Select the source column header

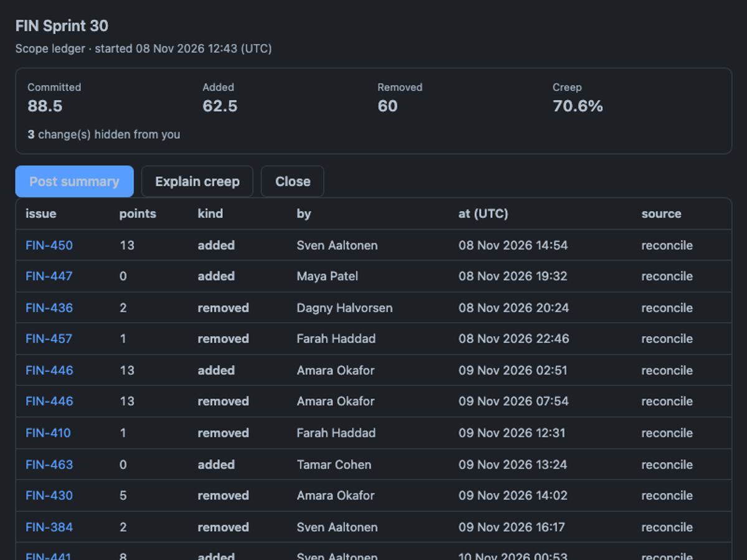pyautogui.click(x=661, y=213)
